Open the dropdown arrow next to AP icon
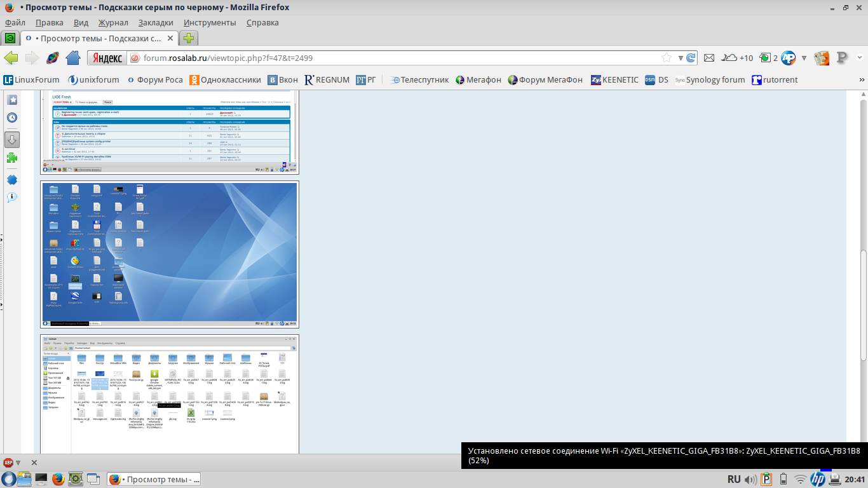The height and width of the screenshot is (488, 868). 804,58
